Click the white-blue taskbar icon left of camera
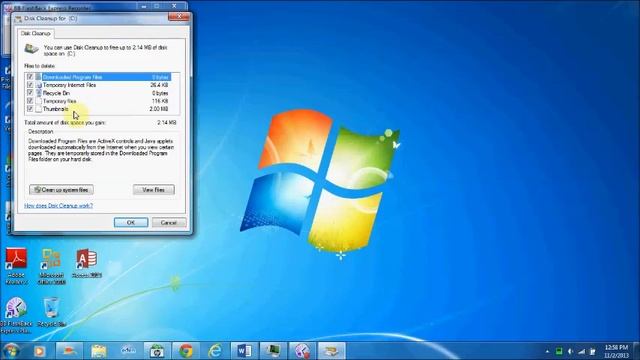The width and height of the screenshot is (640, 360). 127,351
